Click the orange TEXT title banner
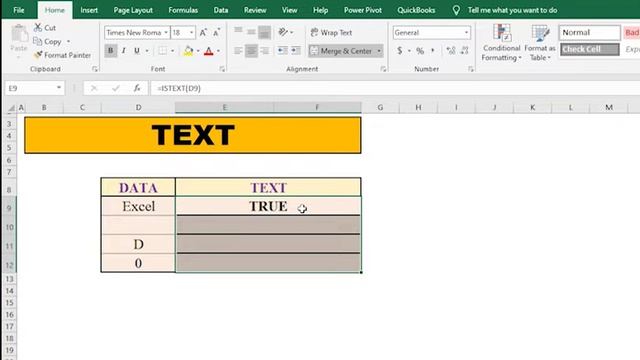 point(193,135)
